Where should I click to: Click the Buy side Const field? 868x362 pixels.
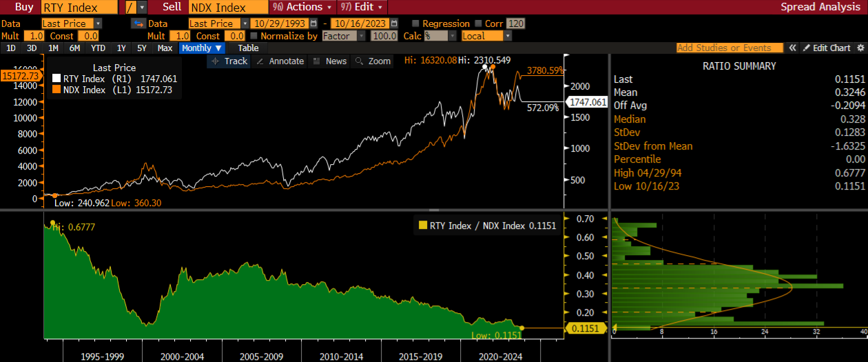[x=87, y=36]
